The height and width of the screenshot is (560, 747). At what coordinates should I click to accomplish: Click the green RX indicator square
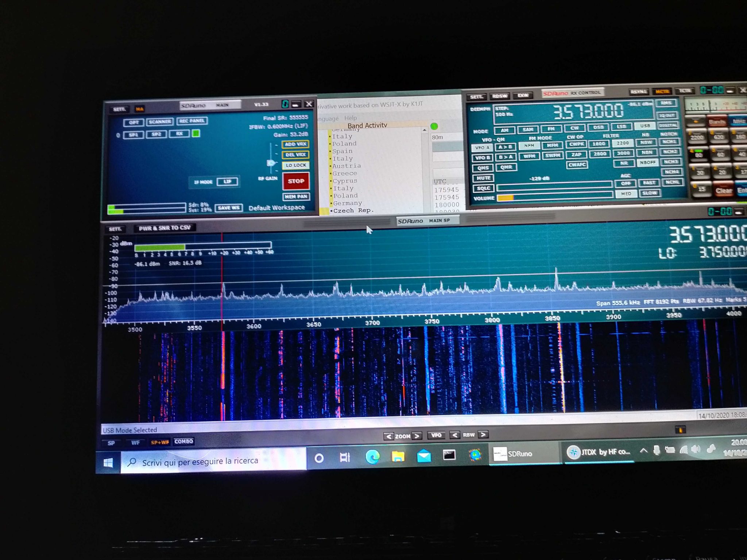(196, 133)
